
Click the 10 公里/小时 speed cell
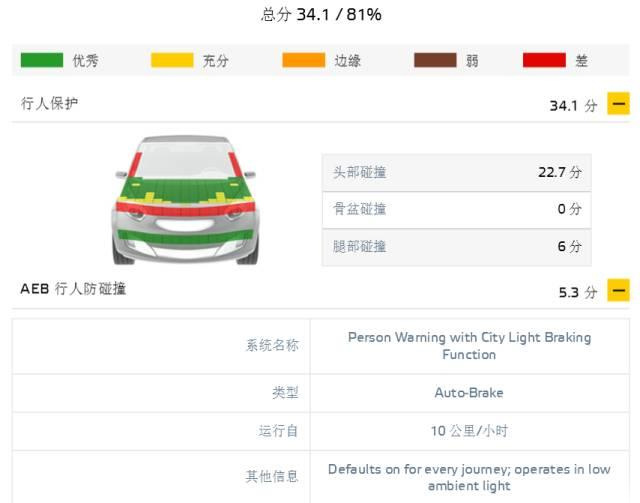click(469, 431)
